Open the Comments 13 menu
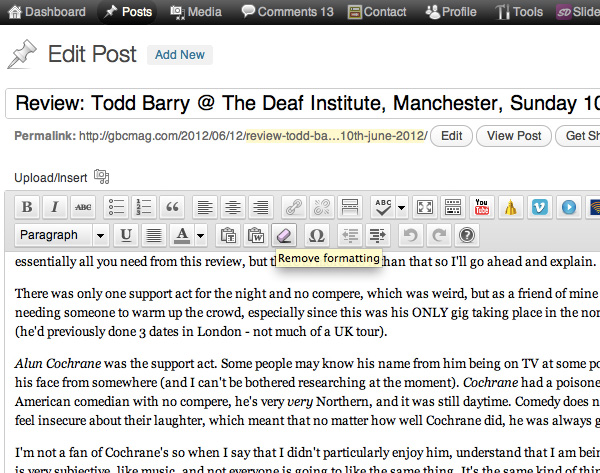Image resolution: width=600 pixels, height=473 pixels. [288, 12]
